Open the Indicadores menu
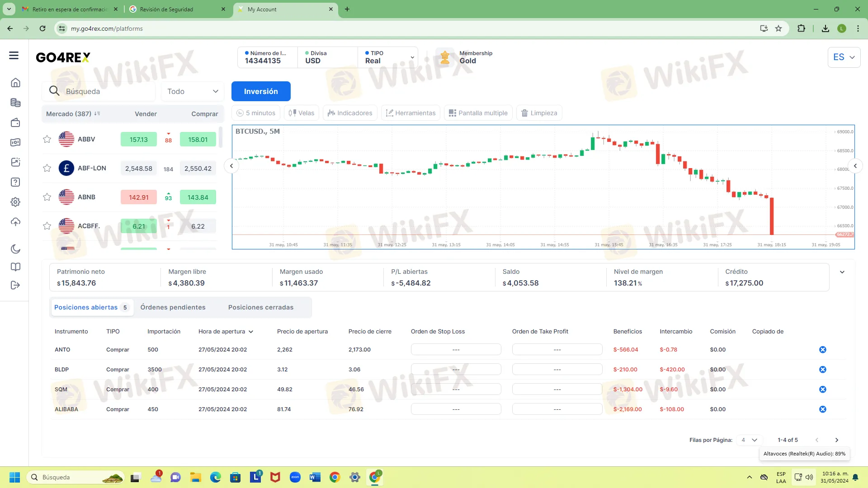The height and width of the screenshot is (488, 868). tap(350, 113)
